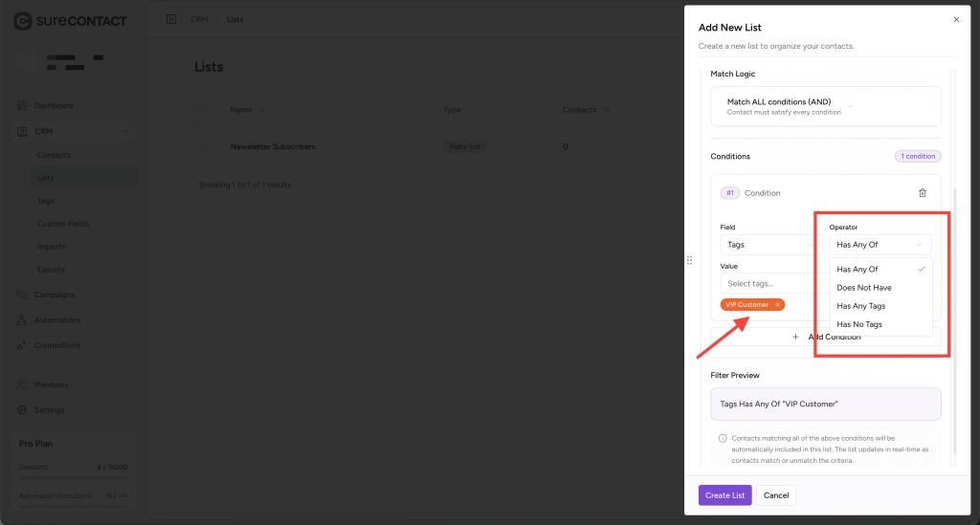Close the Add New List dialog
Image resolution: width=980 pixels, height=525 pixels.
[956, 19]
